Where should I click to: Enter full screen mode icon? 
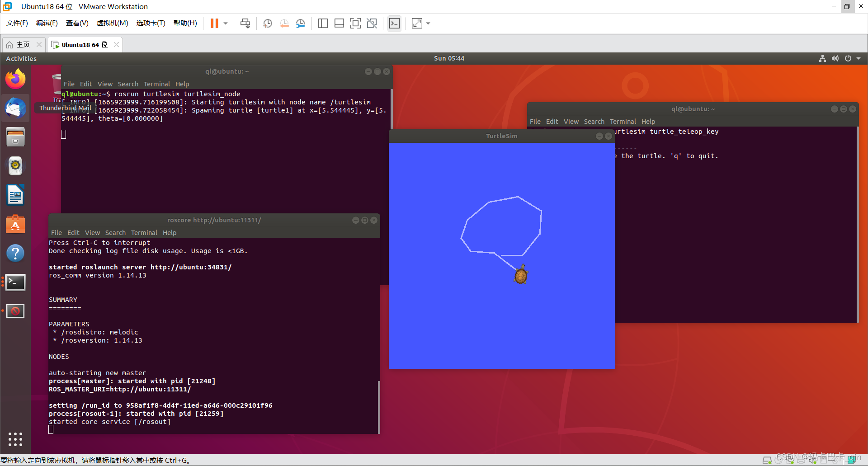point(355,23)
